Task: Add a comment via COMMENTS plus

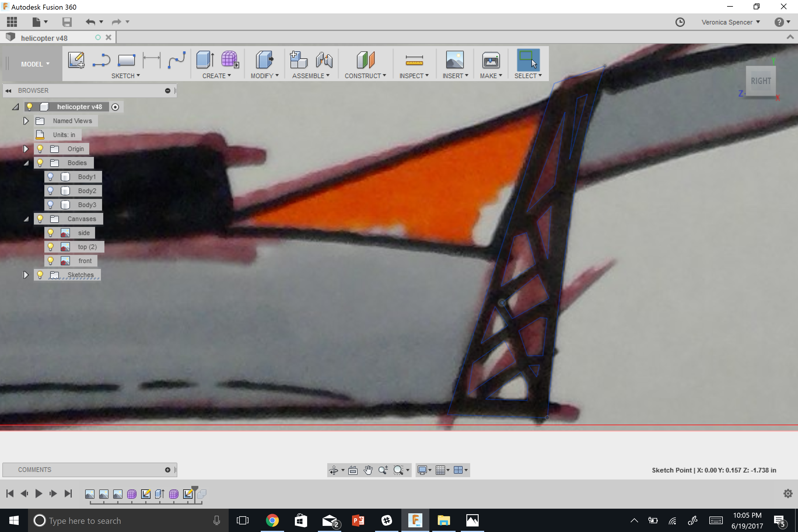Action: 168,470
